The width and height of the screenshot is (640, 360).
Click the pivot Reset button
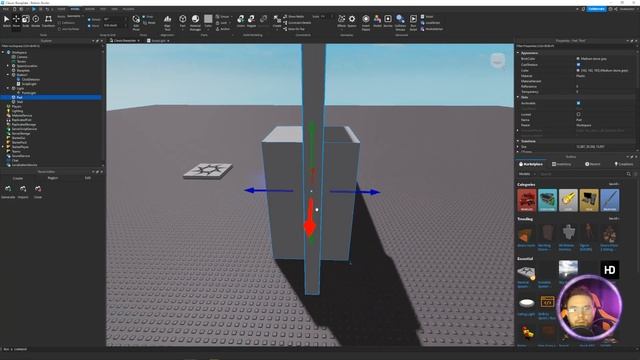[x=149, y=23]
